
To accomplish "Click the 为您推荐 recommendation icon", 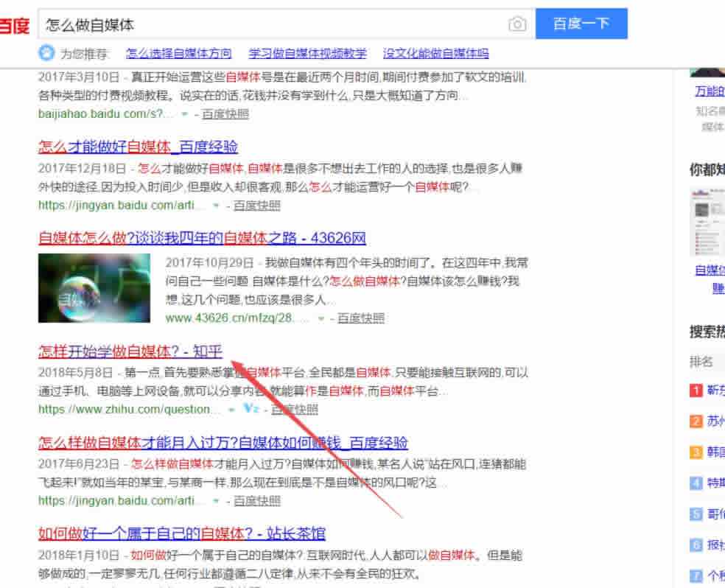I will pos(46,53).
